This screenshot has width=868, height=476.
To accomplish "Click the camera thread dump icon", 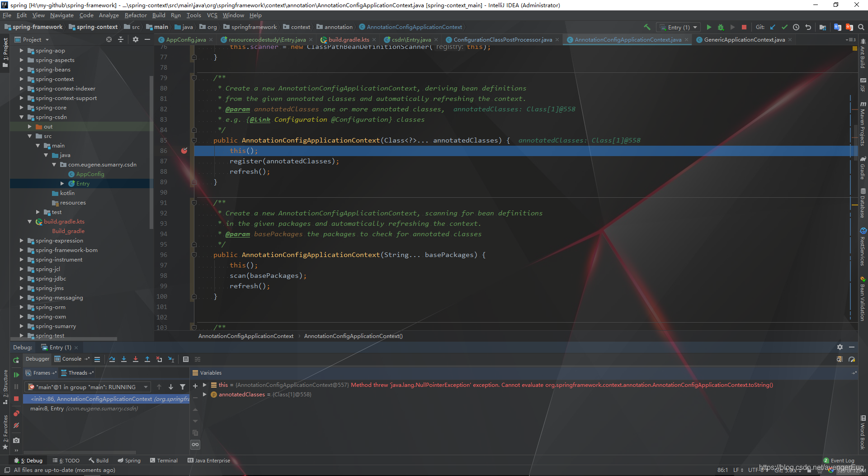I will click(x=16, y=440).
